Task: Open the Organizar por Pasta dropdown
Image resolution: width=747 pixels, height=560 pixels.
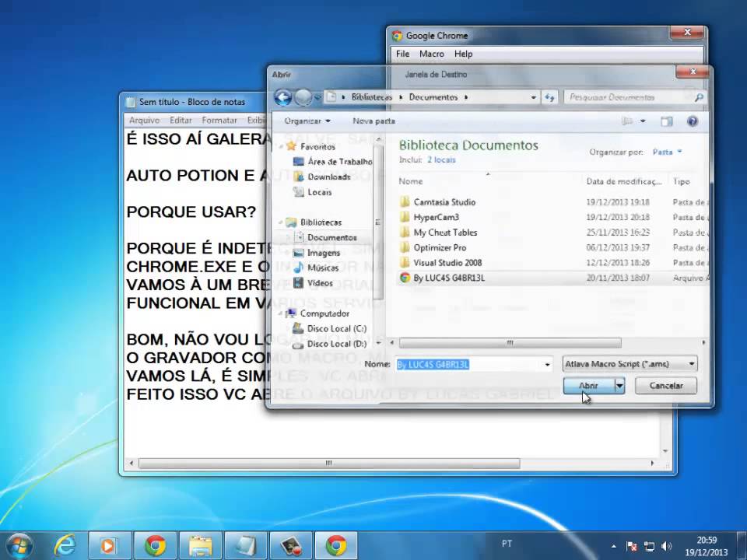Action: 668,152
